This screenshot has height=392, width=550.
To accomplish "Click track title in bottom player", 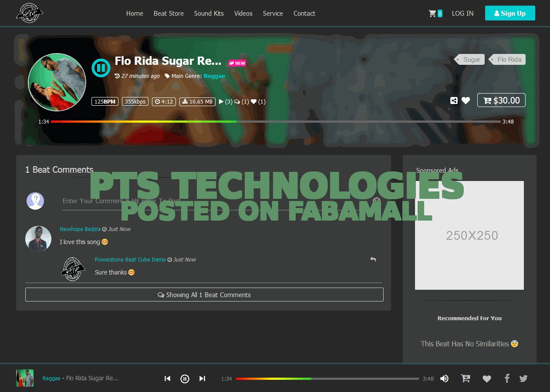I will (92, 379).
